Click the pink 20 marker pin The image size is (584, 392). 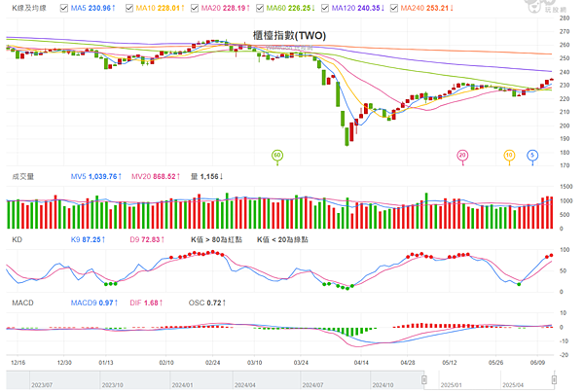tap(462, 156)
